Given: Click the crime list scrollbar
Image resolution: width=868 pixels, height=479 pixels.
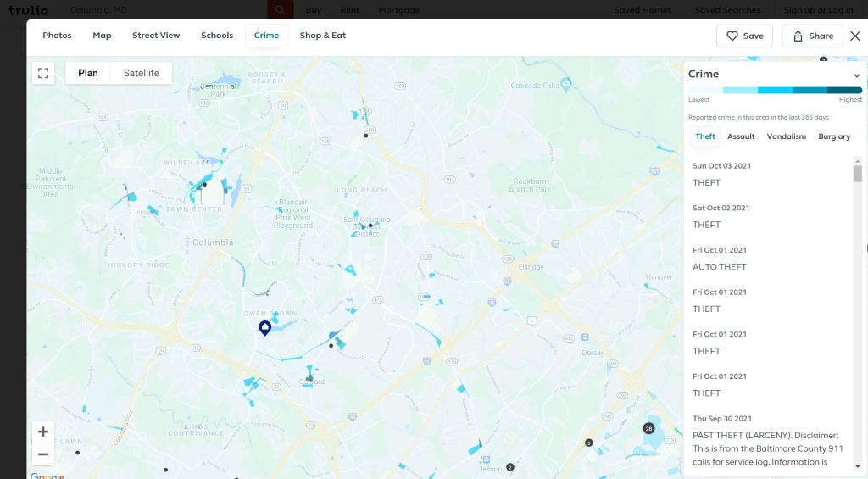Looking at the screenshot, I should point(858,174).
